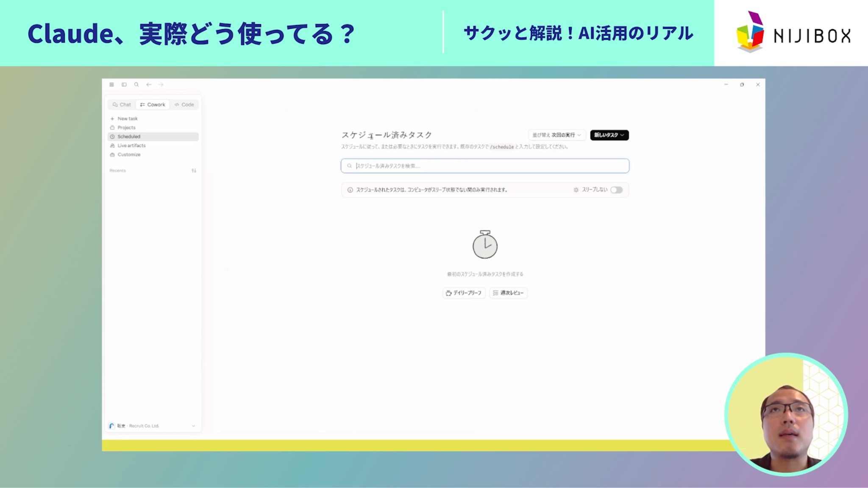868x488 pixels.
Task: Open the 新しいタスク dropdown button
Action: 609,135
